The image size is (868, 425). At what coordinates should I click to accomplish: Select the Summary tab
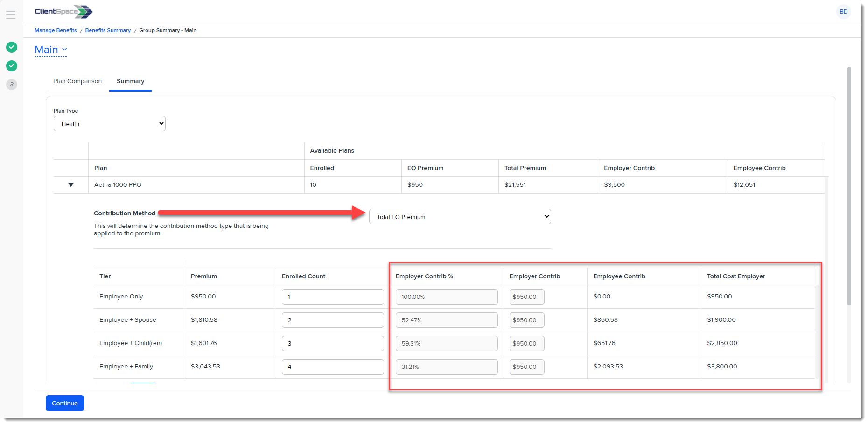click(x=130, y=81)
